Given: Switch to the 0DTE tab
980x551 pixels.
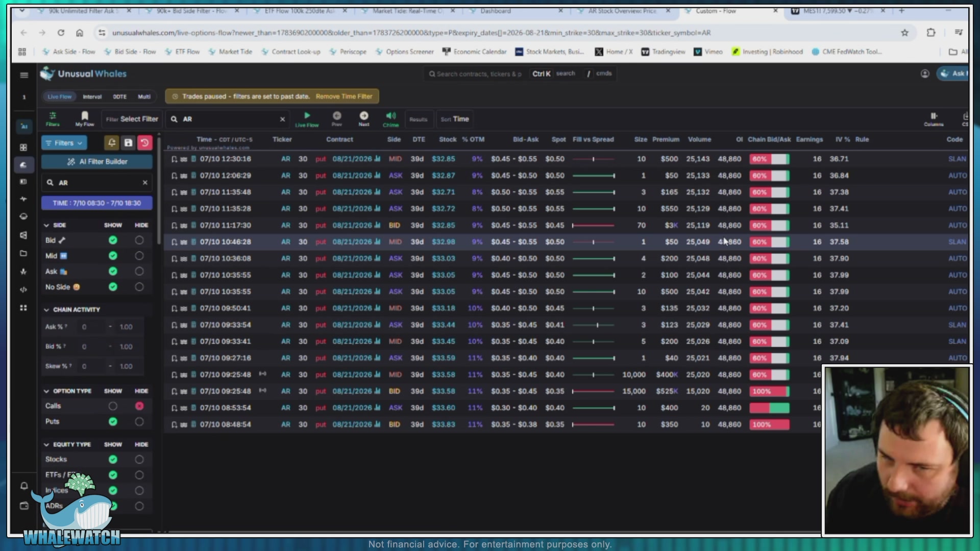Looking at the screenshot, I should 119,96.
